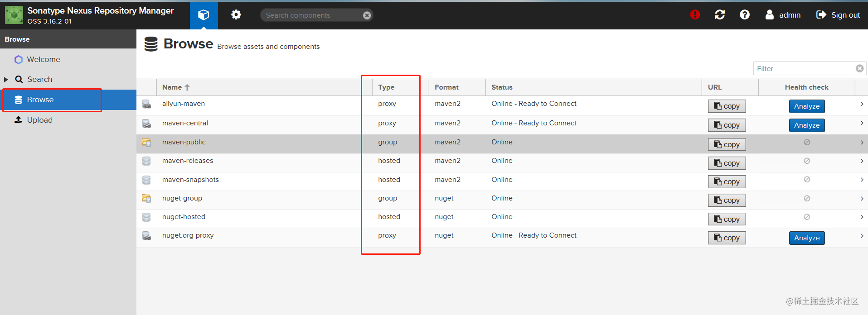Select Browse in the sidebar
The width and height of the screenshot is (868, 315).
coord(68,100)
